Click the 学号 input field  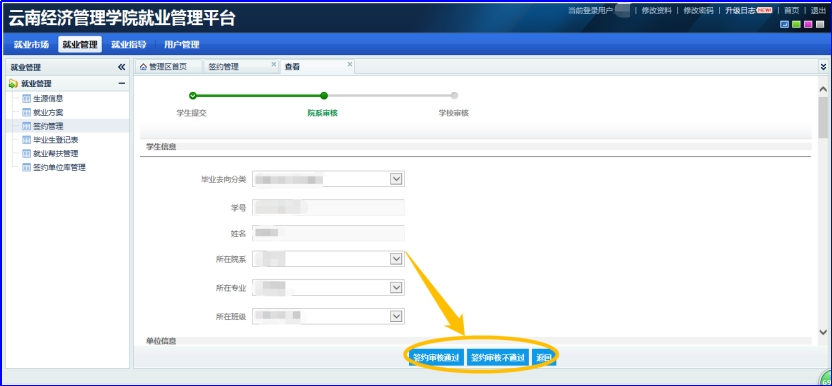click(x=328, y=207)
